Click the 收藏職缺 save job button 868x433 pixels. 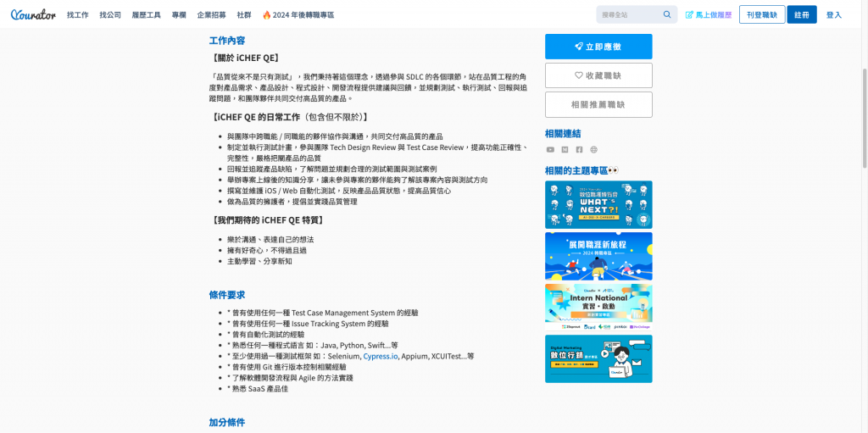598,75
